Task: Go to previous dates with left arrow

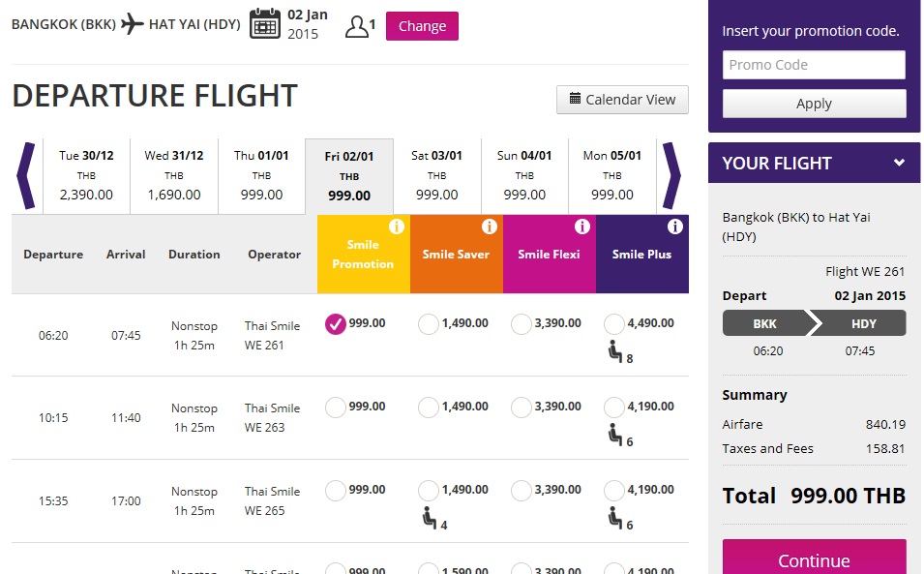Action: [x=26, y=175]
